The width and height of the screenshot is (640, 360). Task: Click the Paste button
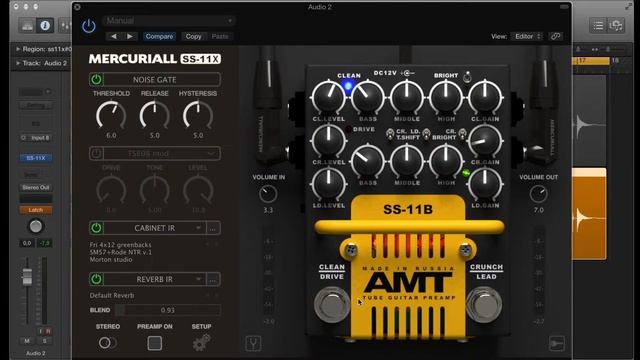point(220,36)
